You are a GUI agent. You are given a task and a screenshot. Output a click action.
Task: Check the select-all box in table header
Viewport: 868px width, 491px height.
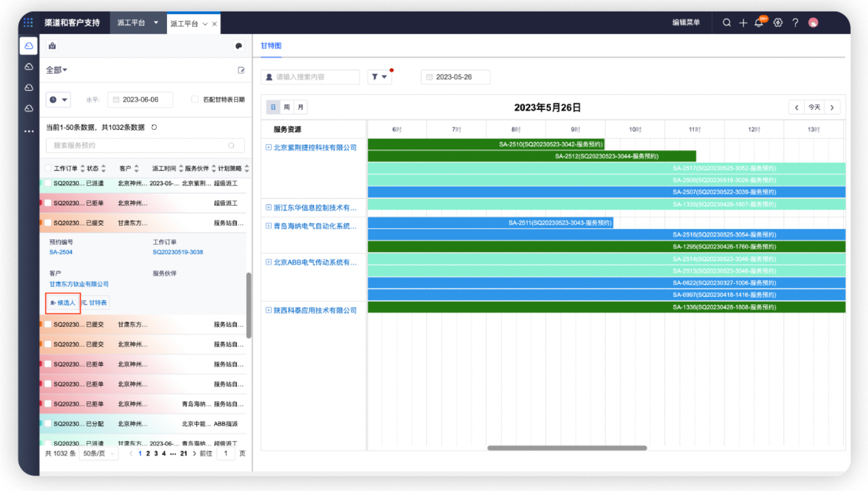48,169
